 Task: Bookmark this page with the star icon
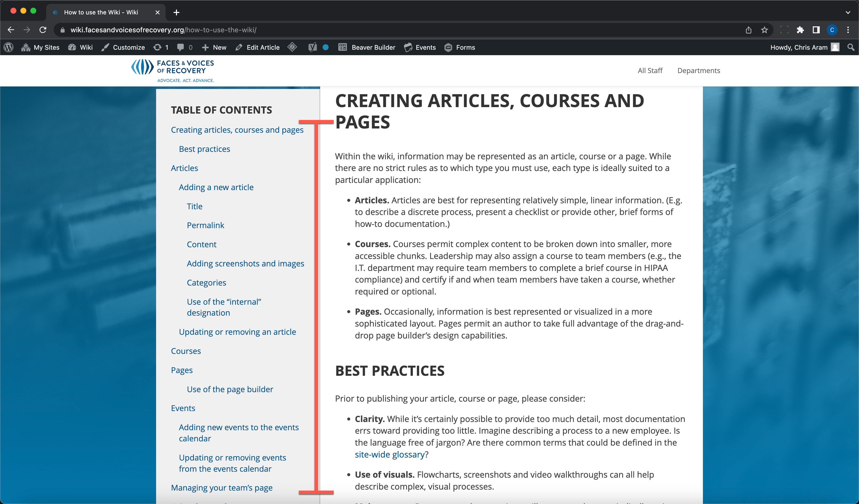[765, 30]
